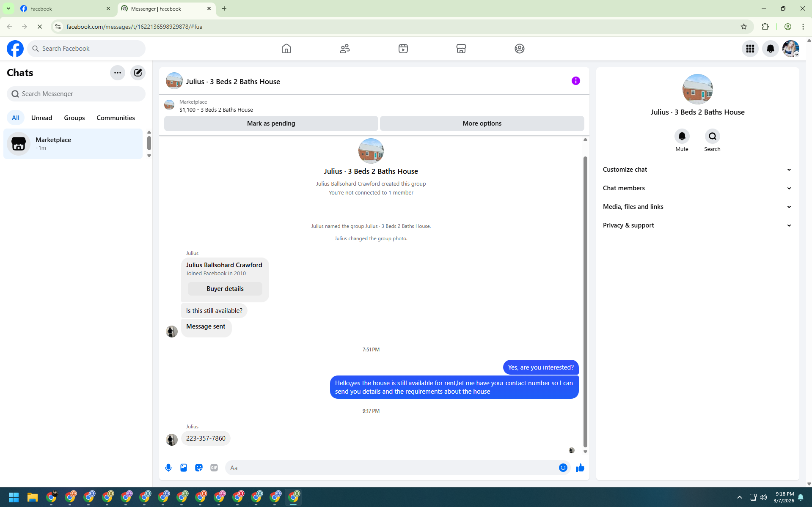Open the $1,100 - 3 Beds 2 Baths House listing

(216, 110)
